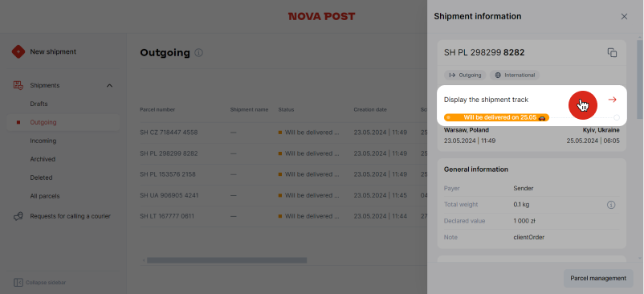Click the red New shipment diamond icon
Image resolution: width=644 pixels, height=294 pixels.
tap(18, 51)
